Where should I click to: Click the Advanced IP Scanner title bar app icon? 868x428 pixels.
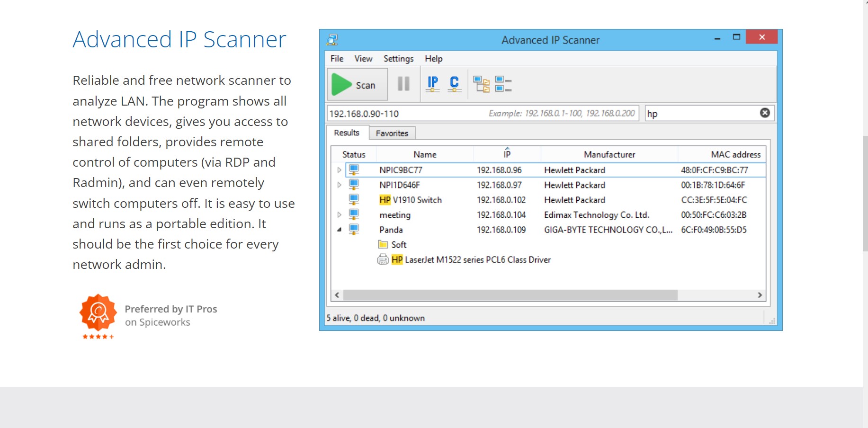(332, 40)
